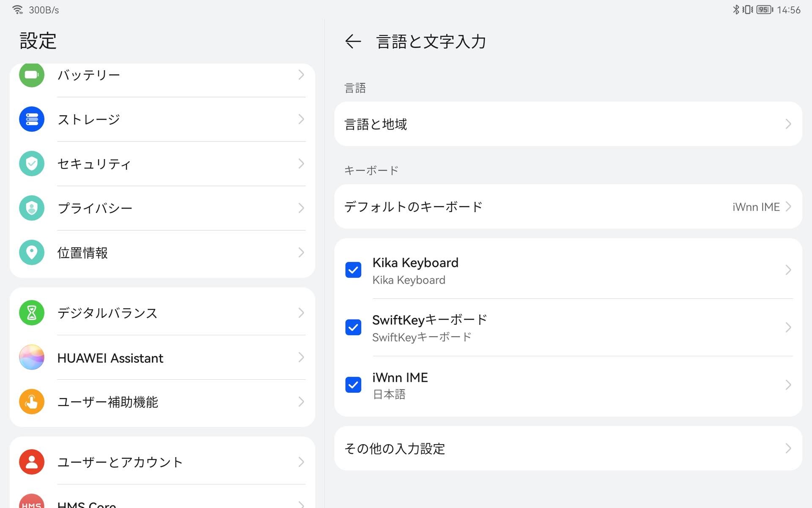
Task: Expand デフォルトのキーボード iWnn IME chevron
Action: coord(788,207)
